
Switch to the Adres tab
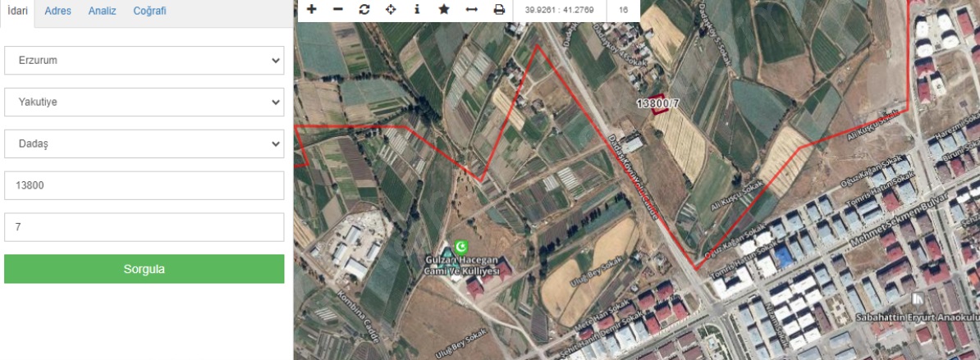(x=57, y=11)
